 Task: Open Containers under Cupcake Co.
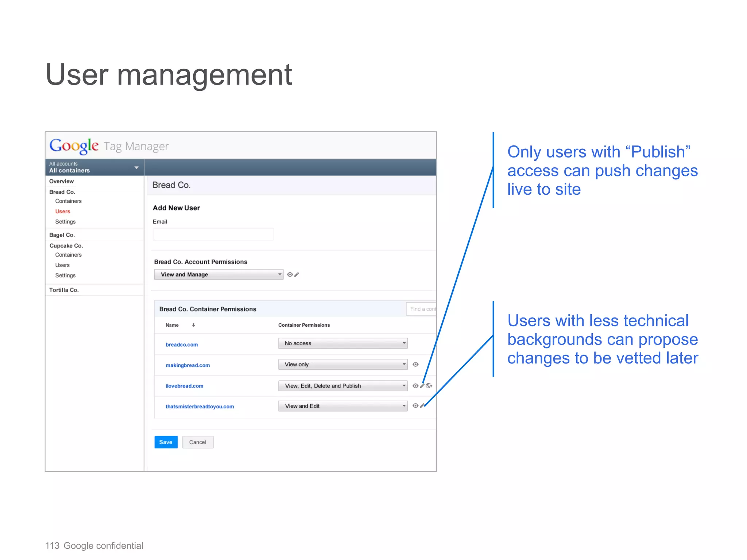click(68, 255)
